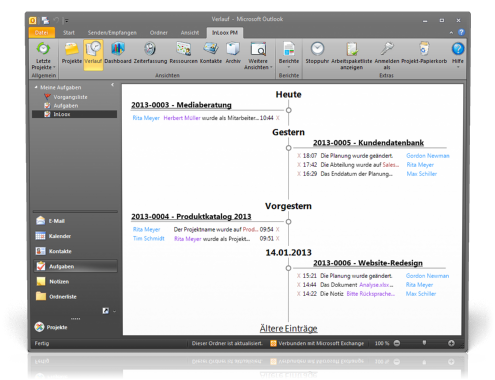Open Weitere Ansichten menu
This screenshot has width=495, height=380.
click(258, 56)
